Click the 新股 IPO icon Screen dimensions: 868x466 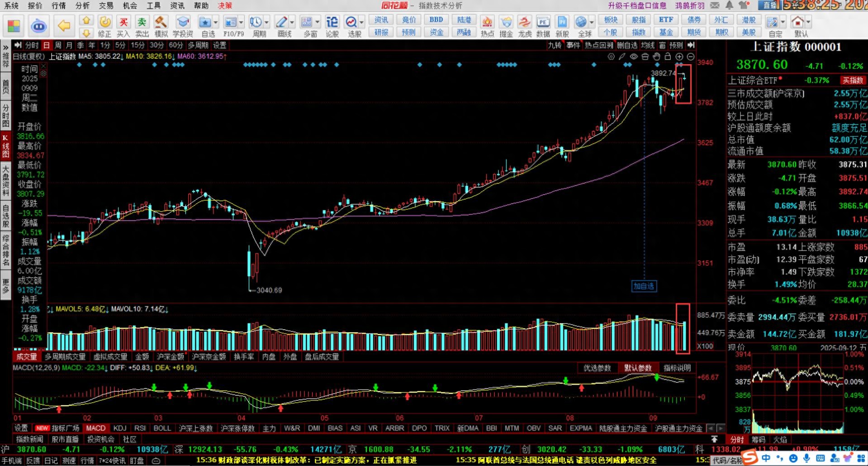click(x=562, y=26)
